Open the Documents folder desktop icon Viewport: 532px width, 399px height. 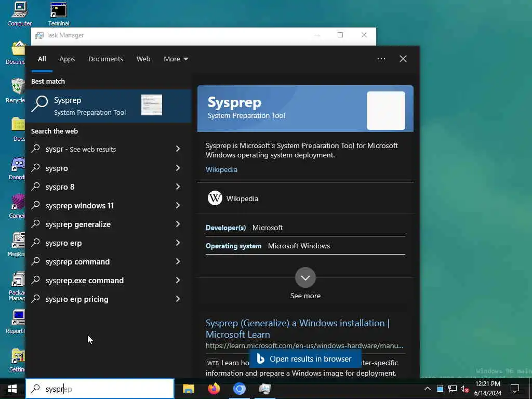point(16,52)
